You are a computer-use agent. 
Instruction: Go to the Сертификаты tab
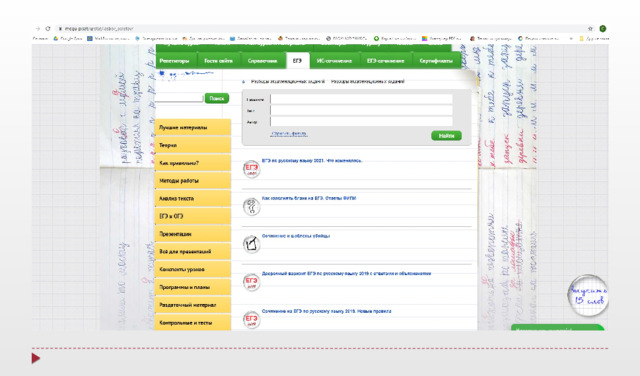pyautogui.click(x=436, y=61)
